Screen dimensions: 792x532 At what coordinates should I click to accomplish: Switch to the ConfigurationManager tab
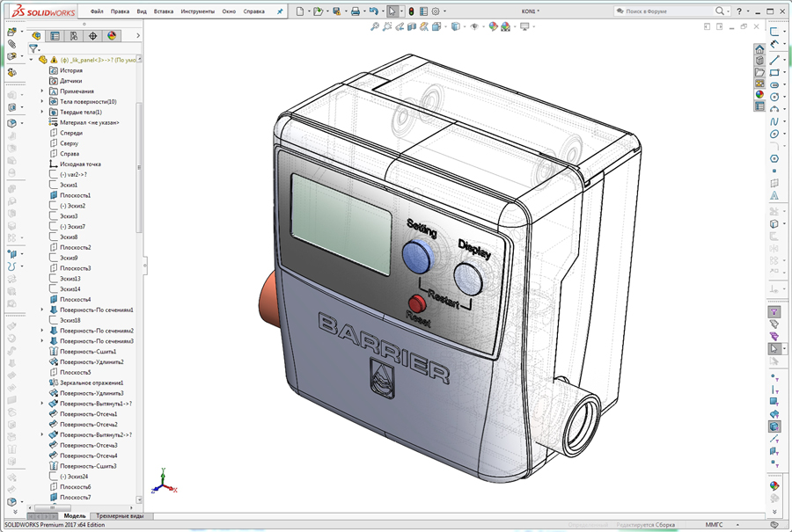point(75,36)
